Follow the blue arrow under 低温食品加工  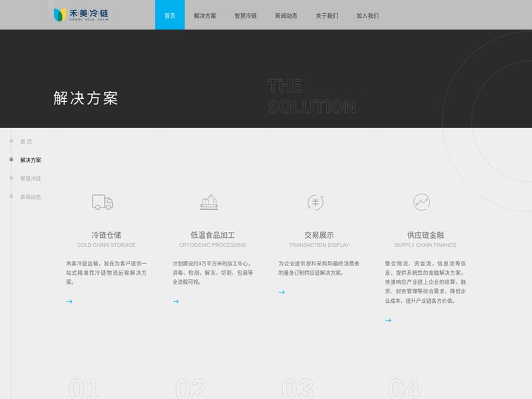[x=176, y=301]
